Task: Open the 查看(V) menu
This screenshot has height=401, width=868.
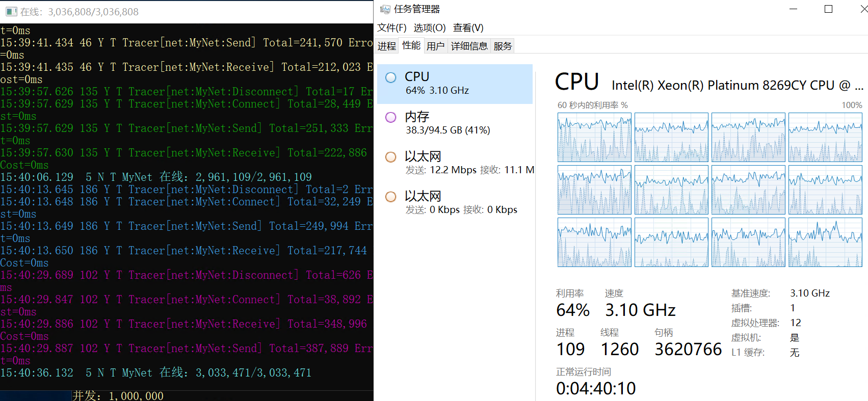Action: [468, 28]
